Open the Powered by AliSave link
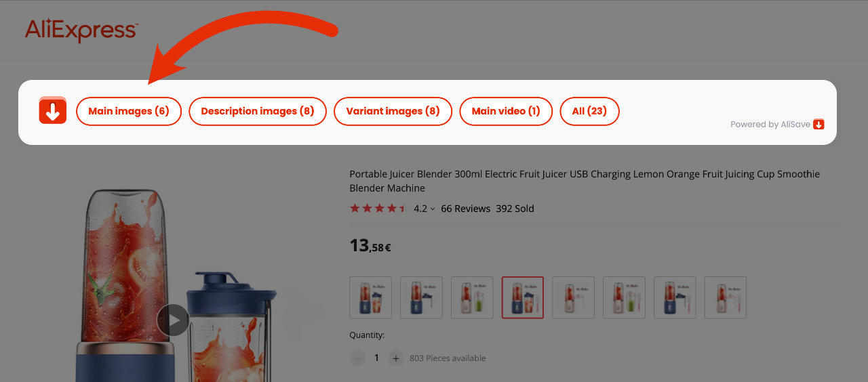This screenshot has height=382, width=868. 777,124
